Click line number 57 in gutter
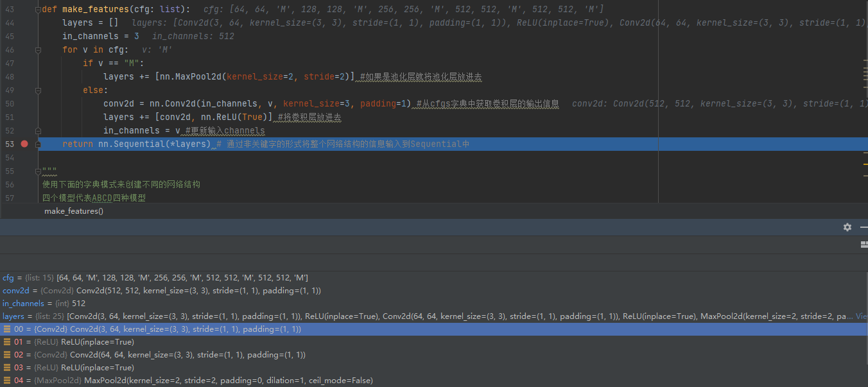 coord(9,198)
